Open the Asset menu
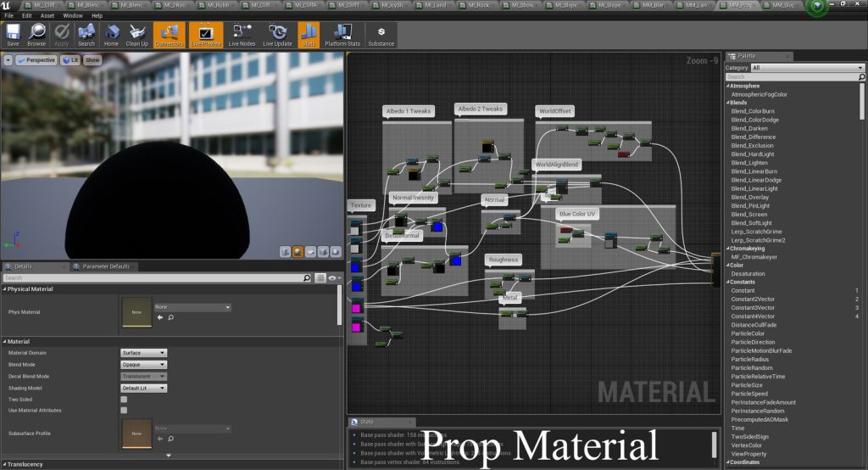The image size is (868, 470). point(47,15)
